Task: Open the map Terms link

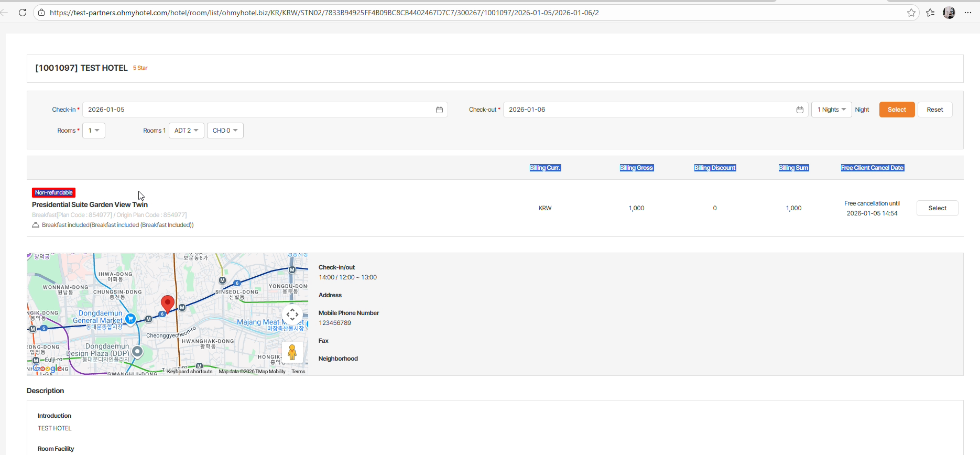Action: (298, 372)
